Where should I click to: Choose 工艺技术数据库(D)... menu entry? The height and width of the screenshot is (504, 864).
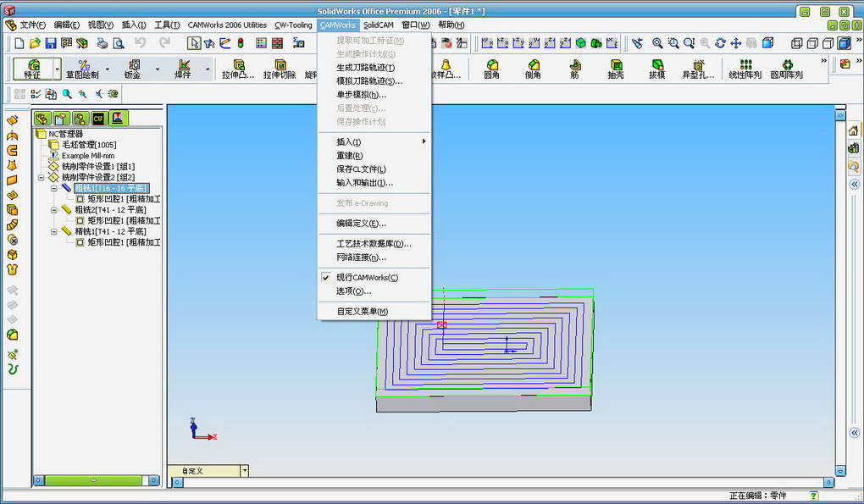[x=374, y=243]
